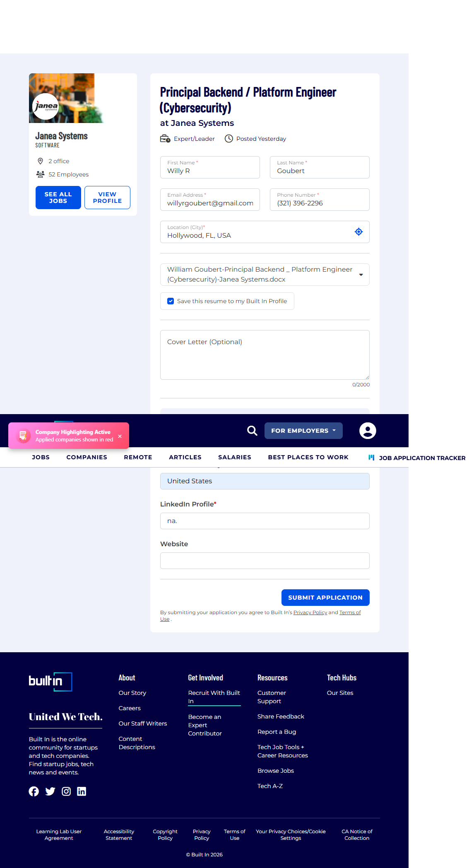Open the user account avatar icon
Viewport: 469px width, 868px height.
coord(368,431)
